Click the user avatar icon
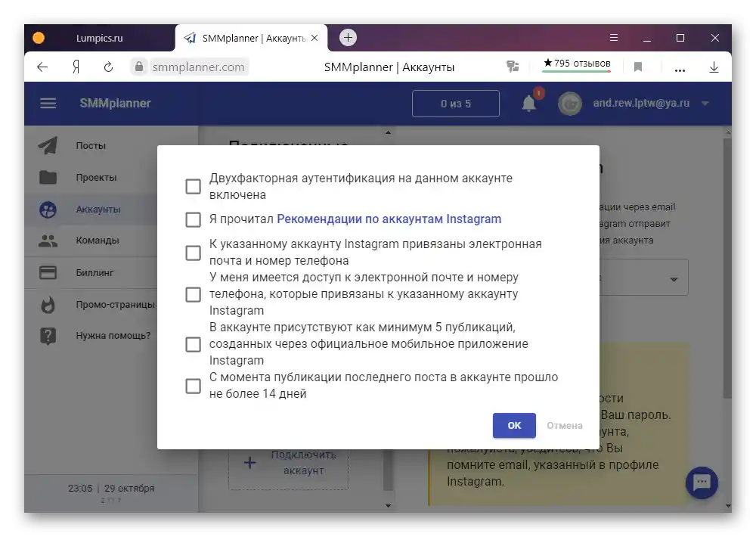Viewport: 756px width, 537px height. [x=570, y=104]
